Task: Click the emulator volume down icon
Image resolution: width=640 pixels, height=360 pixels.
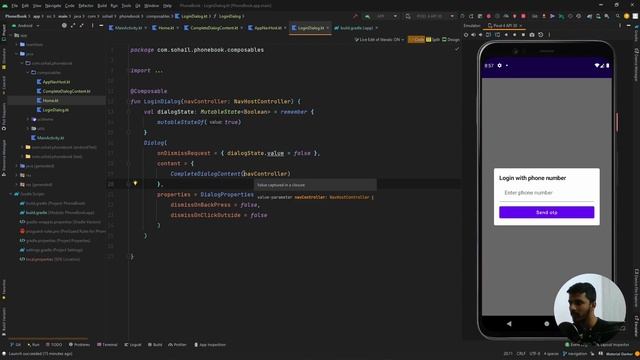Action: click(x=480, y=35)
